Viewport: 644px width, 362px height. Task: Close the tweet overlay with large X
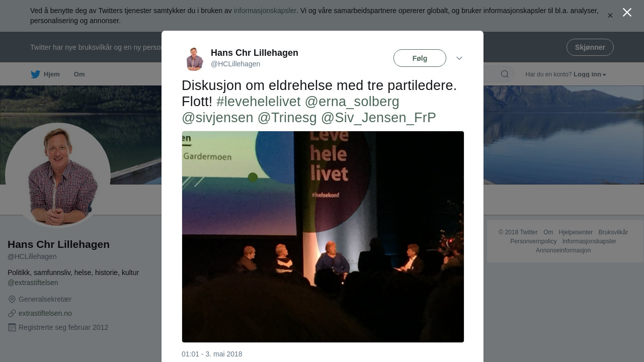pyautogui.click(x=627, y=13)
